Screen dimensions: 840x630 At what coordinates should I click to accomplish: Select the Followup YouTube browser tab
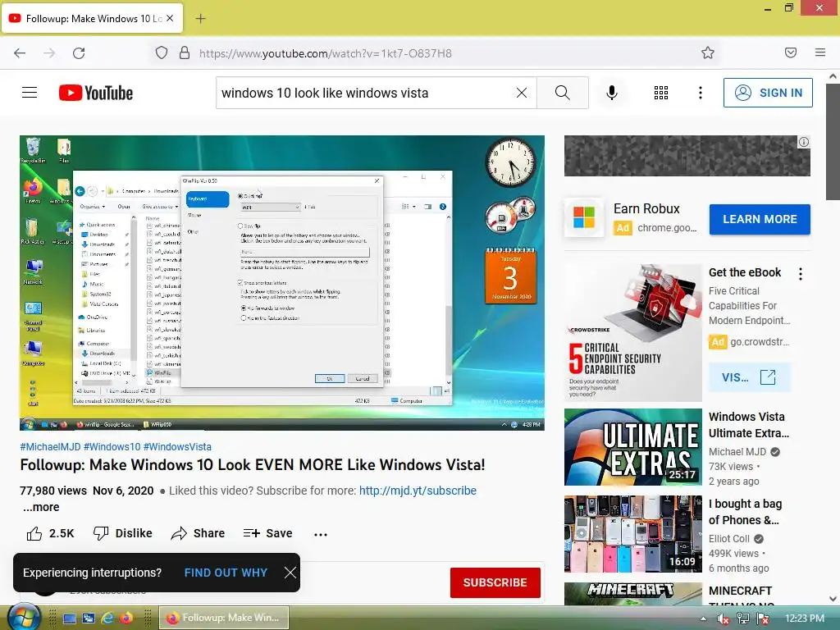[x=92, y=19]
